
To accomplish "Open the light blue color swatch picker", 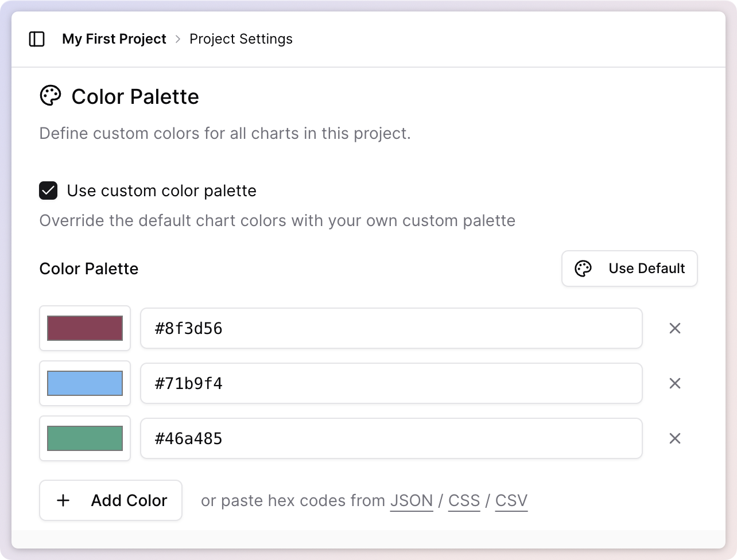I will 85,383.
